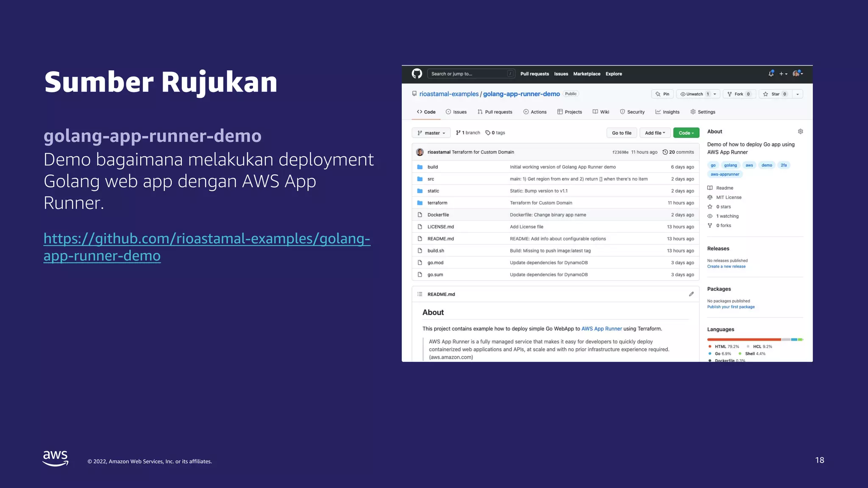Open the go.mod file

pyautogui.click(x=435, y=263)
